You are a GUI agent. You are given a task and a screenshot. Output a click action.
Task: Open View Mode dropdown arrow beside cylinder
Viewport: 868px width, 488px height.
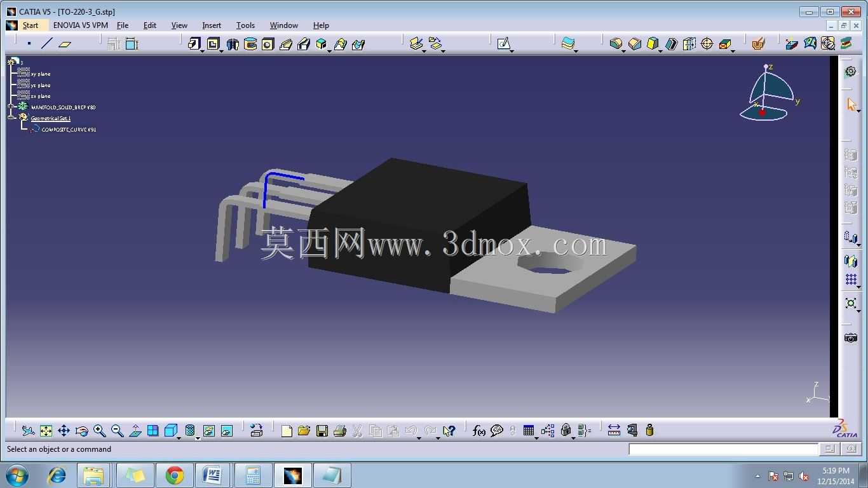198,438
